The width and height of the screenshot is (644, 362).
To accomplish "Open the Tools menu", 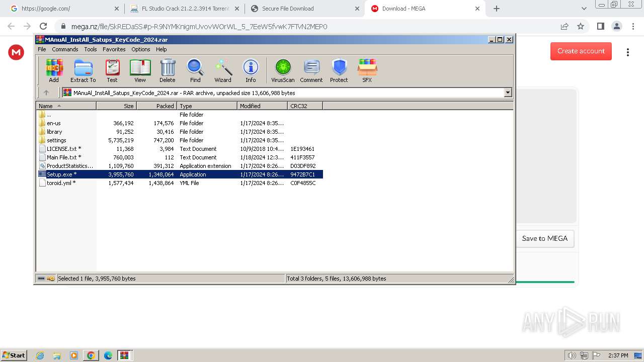I will pyautogui.click(x=91, y=49).
